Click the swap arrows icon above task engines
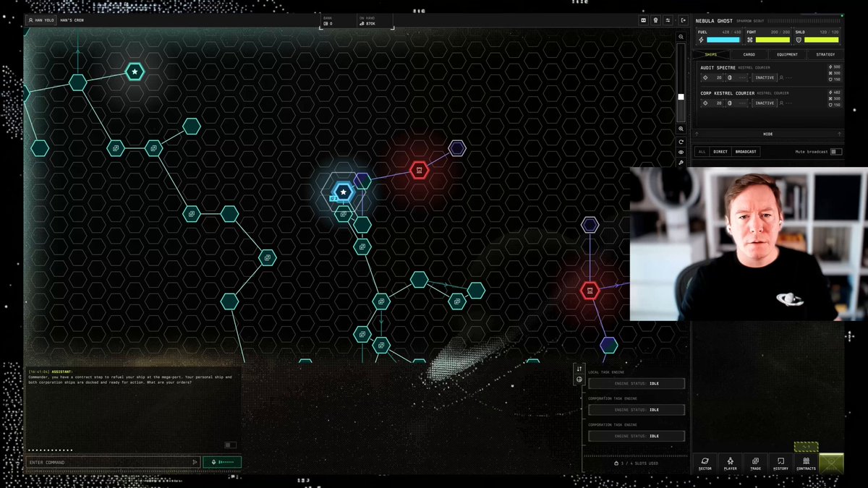This screenshot has height=488, width=868. click(579, 369)
